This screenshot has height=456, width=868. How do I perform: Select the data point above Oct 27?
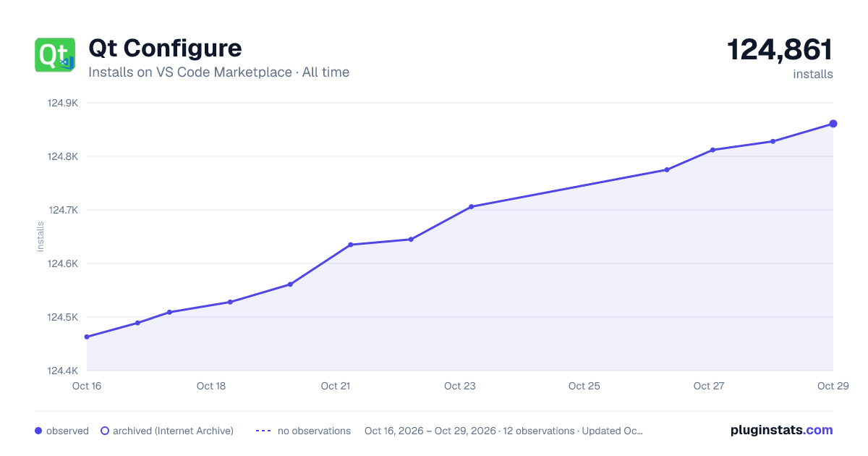[712, 150]
